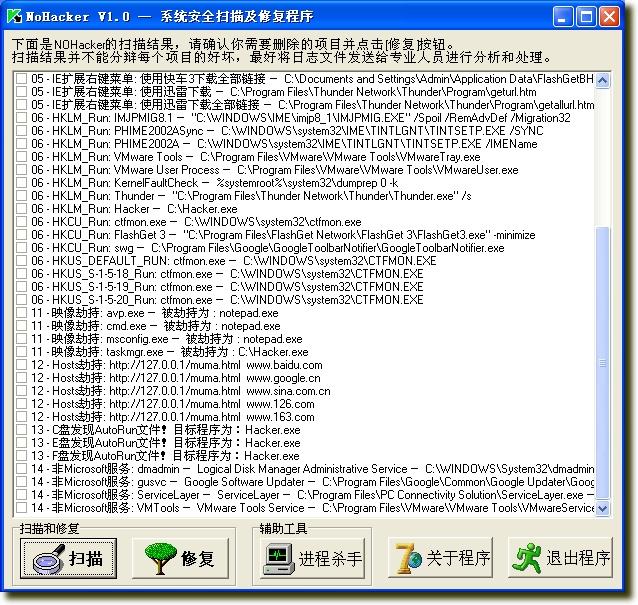Click 退出程序 to exit the program

point(560,557)
